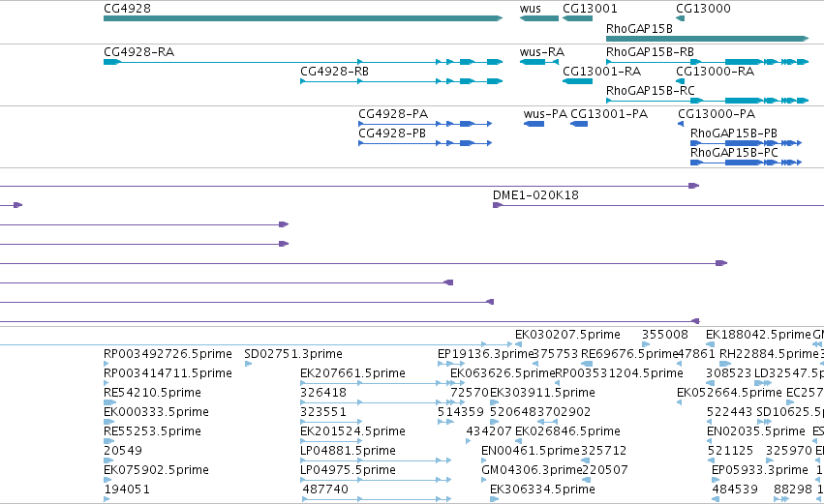Open EST EN00461.5prime
The width and height of the screenshot is (824, 504).
[x=531, y=452]
